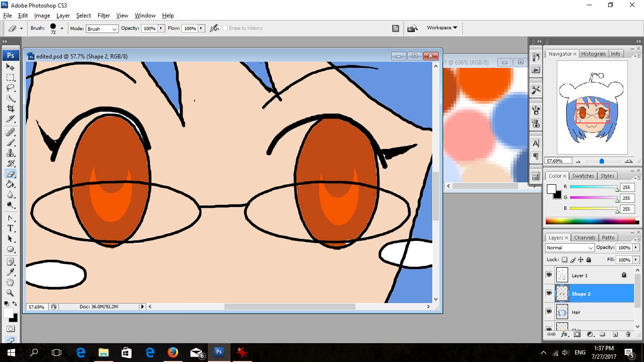Viewport: 644px width, 362px height.
Task: Click the navigator zoom slider handle
Action: pos(602,161)
